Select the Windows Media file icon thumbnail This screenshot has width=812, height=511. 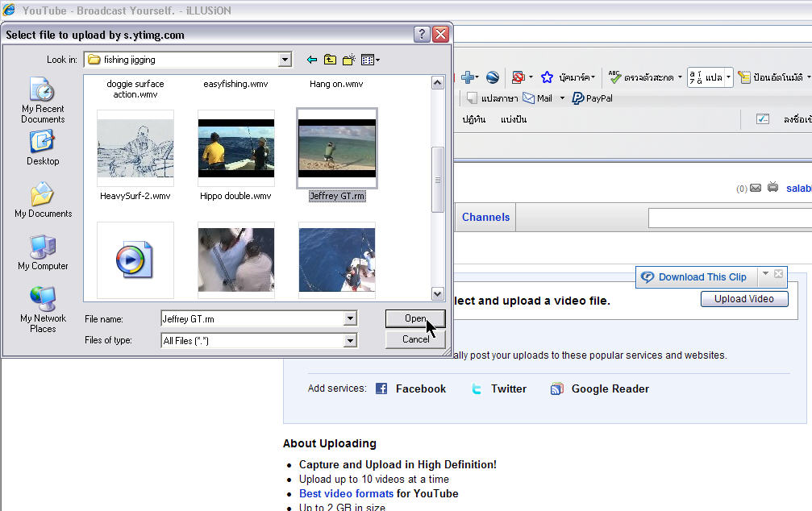point(135,260)
